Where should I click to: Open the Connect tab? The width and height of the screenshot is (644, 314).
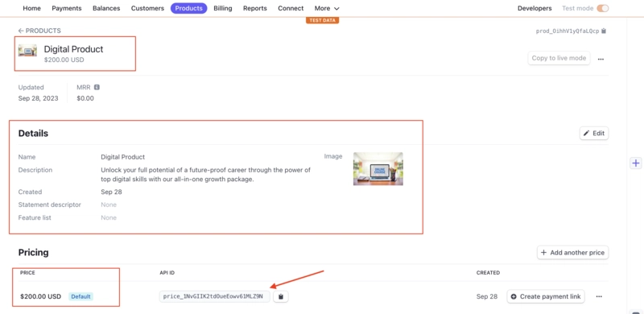(291, 8)
